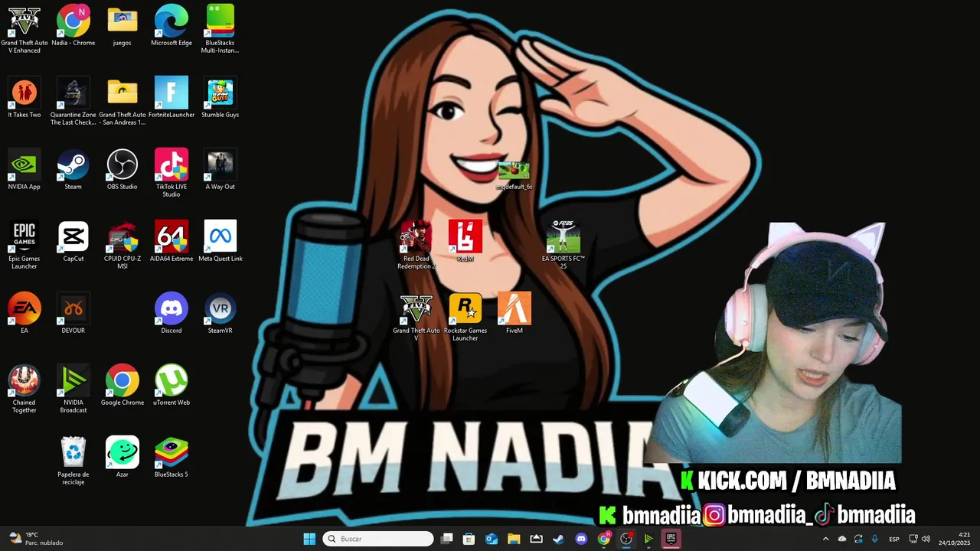The image size is (980, 551).
Task: Launch the Nadia - Chrome profile shortcut
Action: click(73, 27)
